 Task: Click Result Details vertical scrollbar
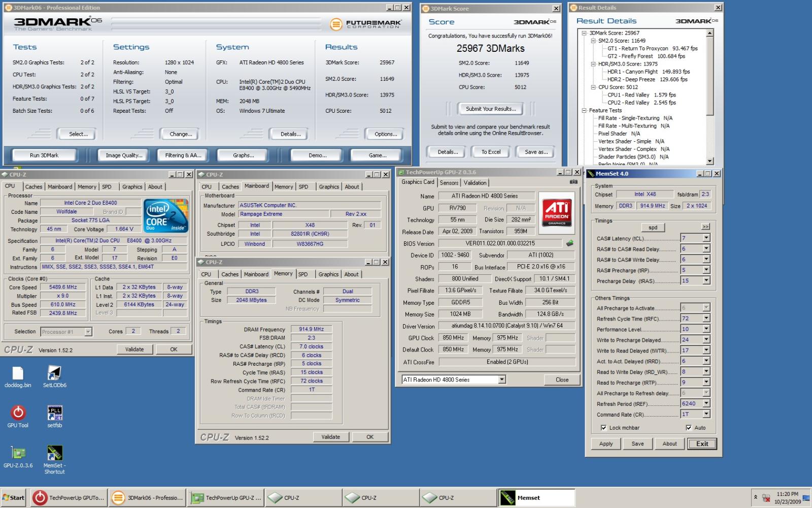coord(710,97)
